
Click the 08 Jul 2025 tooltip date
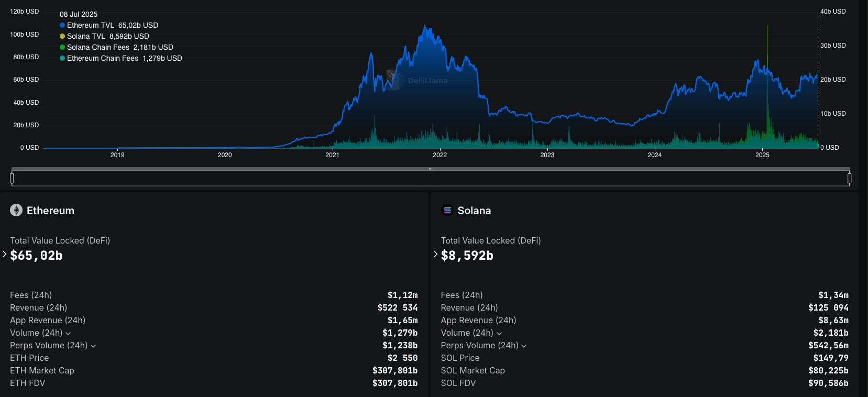pos(79,14)
